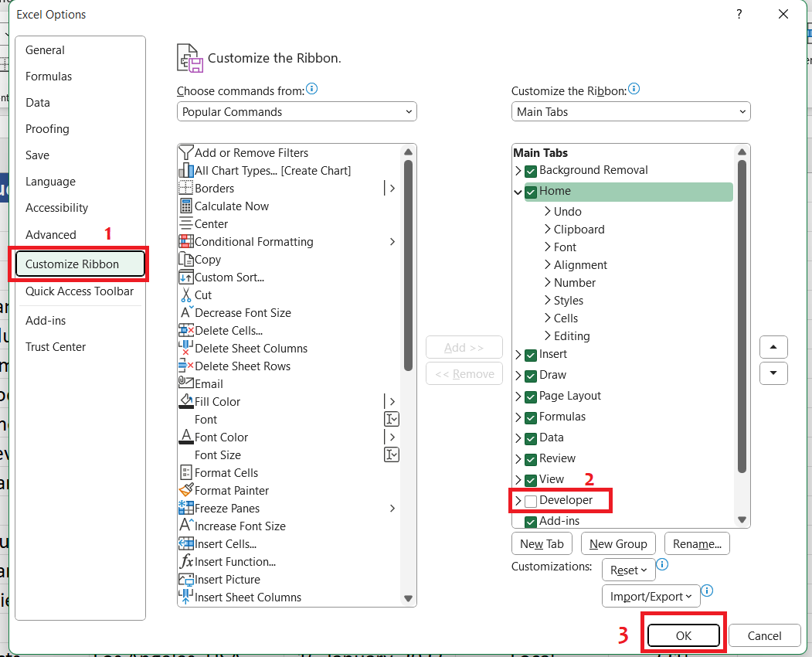The image size is (812, 657).
Task: Click the Decrease Font Size icon
Action: (186, 312)
